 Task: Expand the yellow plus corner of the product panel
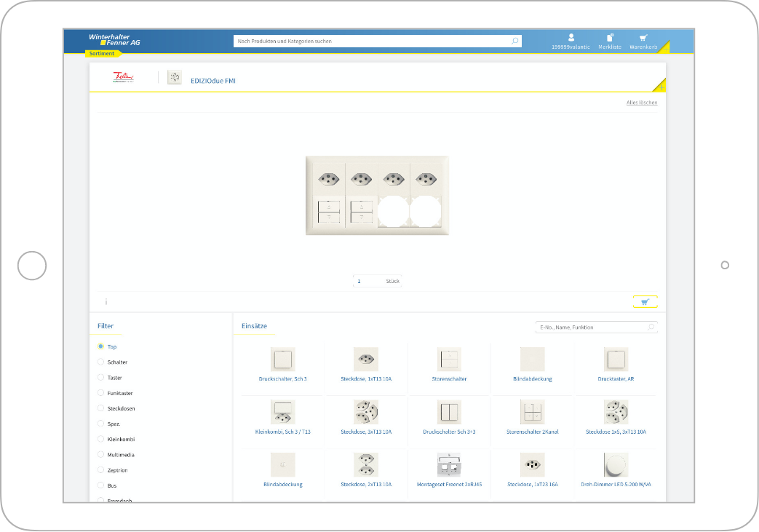660,87
